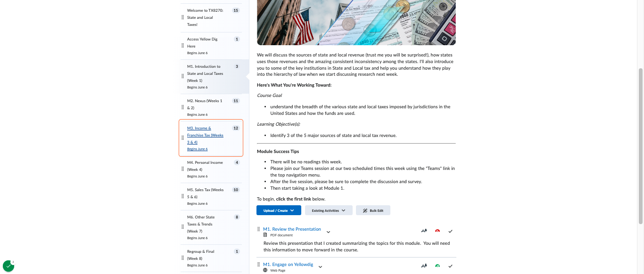Click the drag handle beside M6. Other State Taxes
The width and height of the screenshot is (644, 274).
[x=183, y=227]
